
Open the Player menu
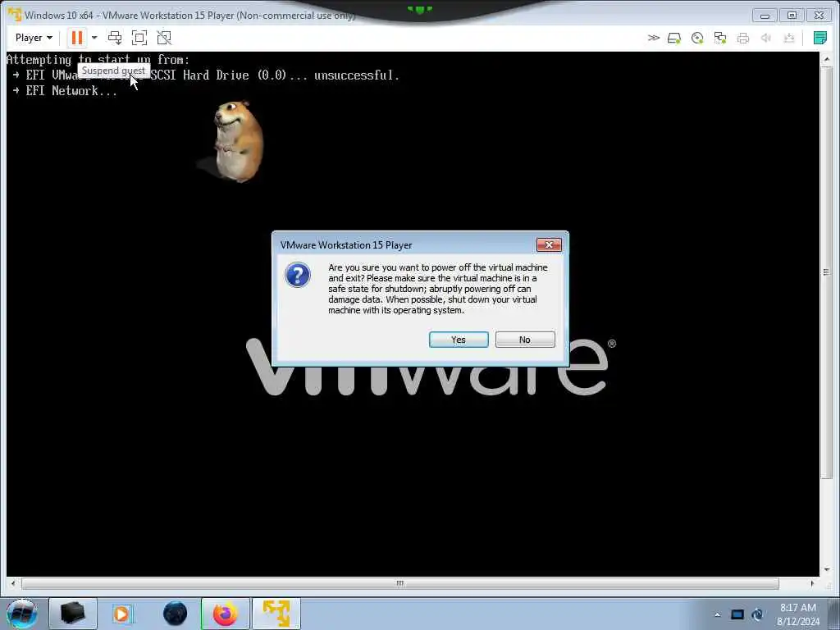point(34,38)
